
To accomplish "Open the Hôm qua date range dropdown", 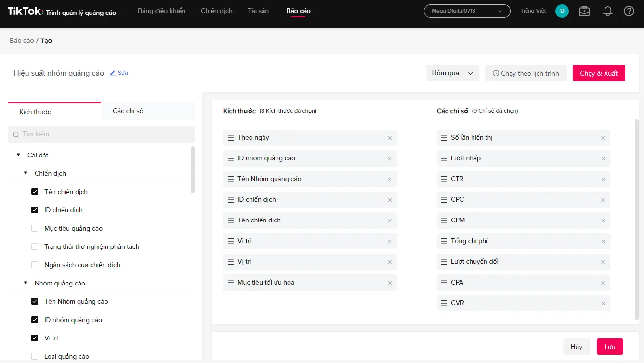I will [x=453, y=73].
